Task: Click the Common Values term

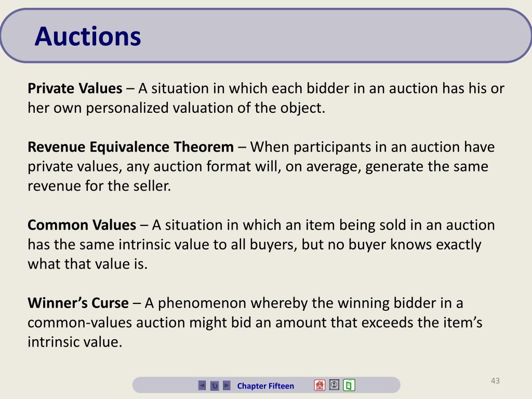Action: pos(82,225)
